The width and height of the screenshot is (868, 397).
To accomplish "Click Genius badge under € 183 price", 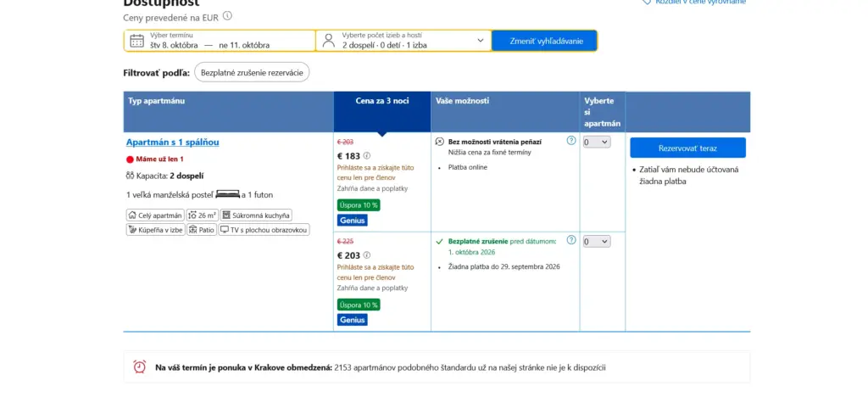I will click(x=352, y=221).
